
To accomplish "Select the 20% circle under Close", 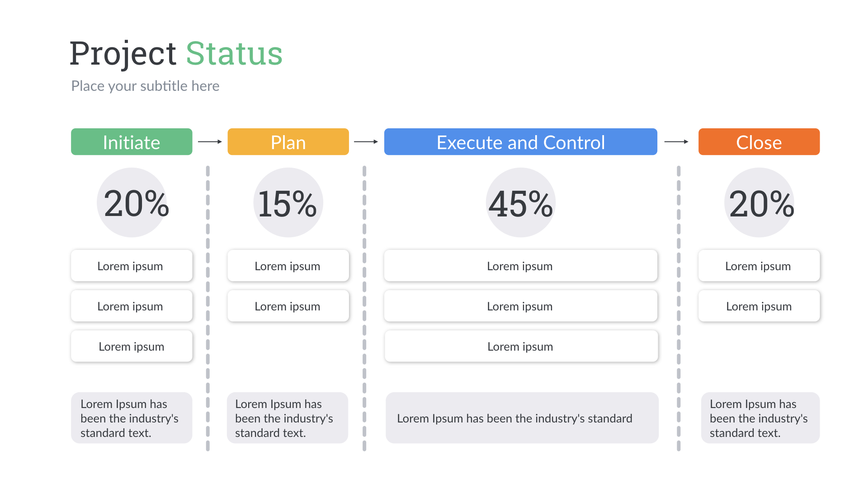I will point(759,202).
